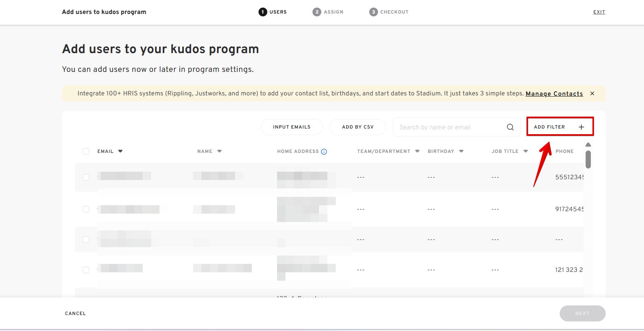Image resolution: width=644 pixels, height=331 pixels.
Task: Sort by Email column dropdown arrow
Action: pos(120,151)
